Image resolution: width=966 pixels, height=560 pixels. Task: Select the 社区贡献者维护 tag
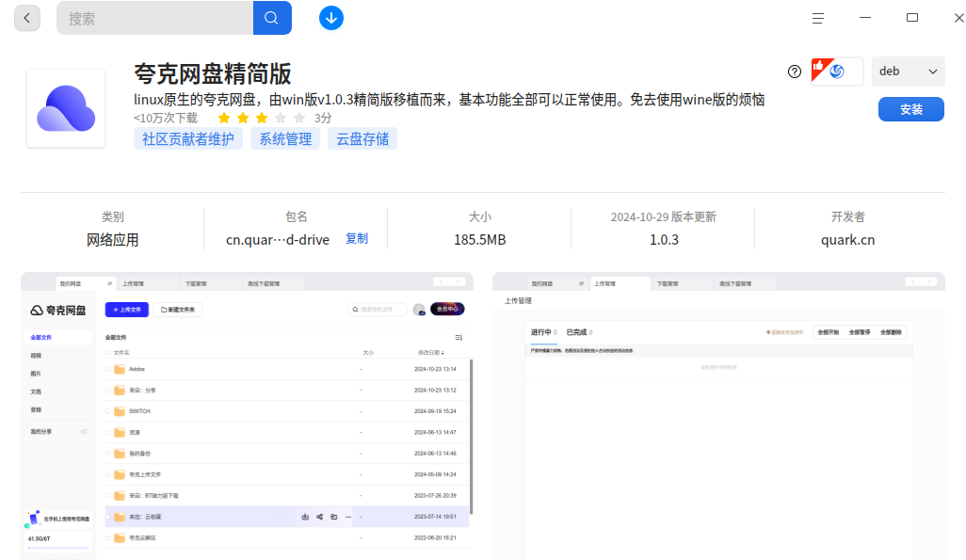[x=188, y=139]
